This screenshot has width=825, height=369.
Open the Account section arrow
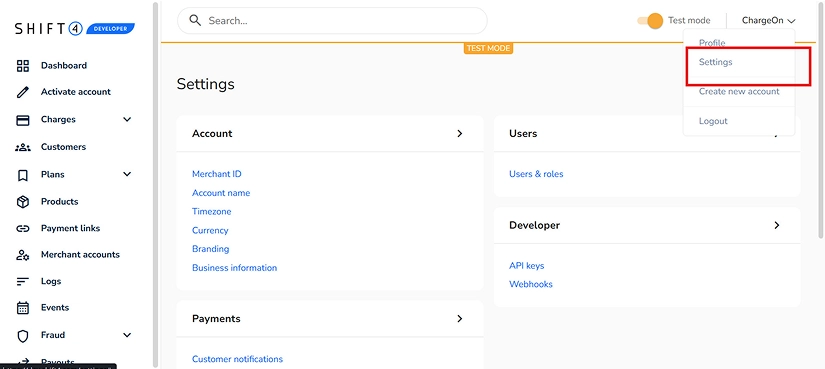click(460, 134)
